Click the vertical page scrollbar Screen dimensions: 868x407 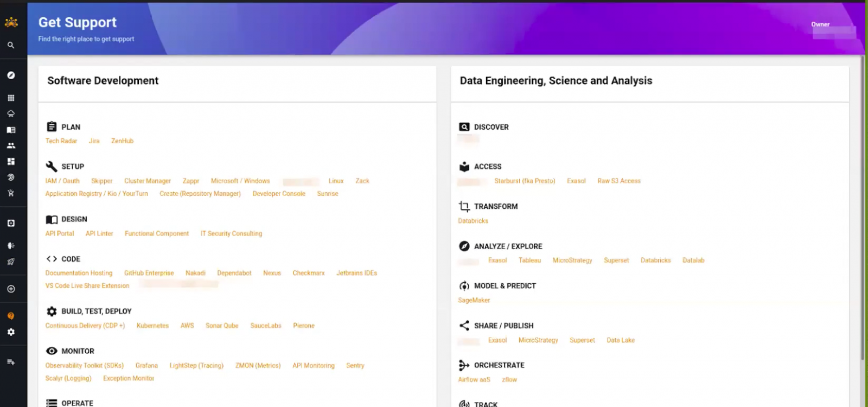(x=863, y=206)
